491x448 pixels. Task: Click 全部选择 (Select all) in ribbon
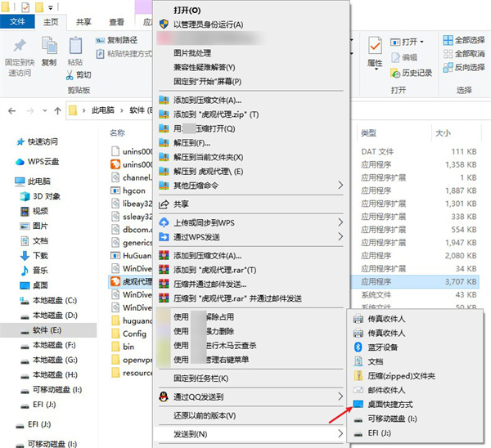click(x=463, y=40)
